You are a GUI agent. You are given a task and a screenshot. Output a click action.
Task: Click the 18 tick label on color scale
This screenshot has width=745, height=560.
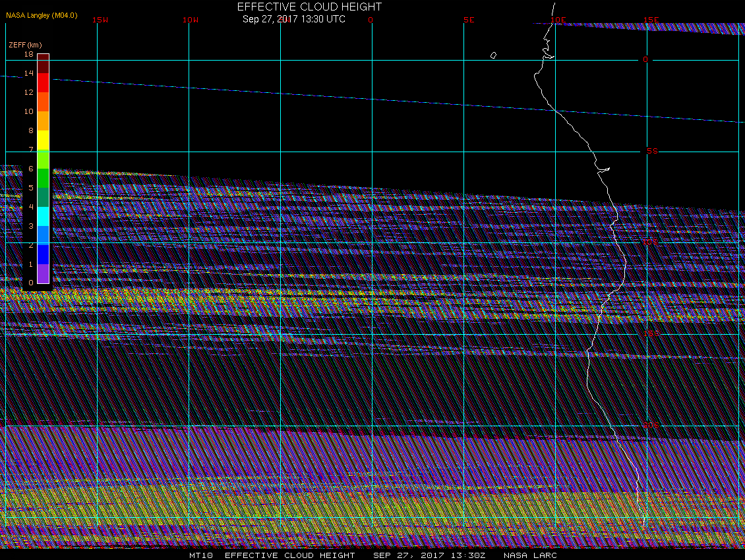coord(29,54)
